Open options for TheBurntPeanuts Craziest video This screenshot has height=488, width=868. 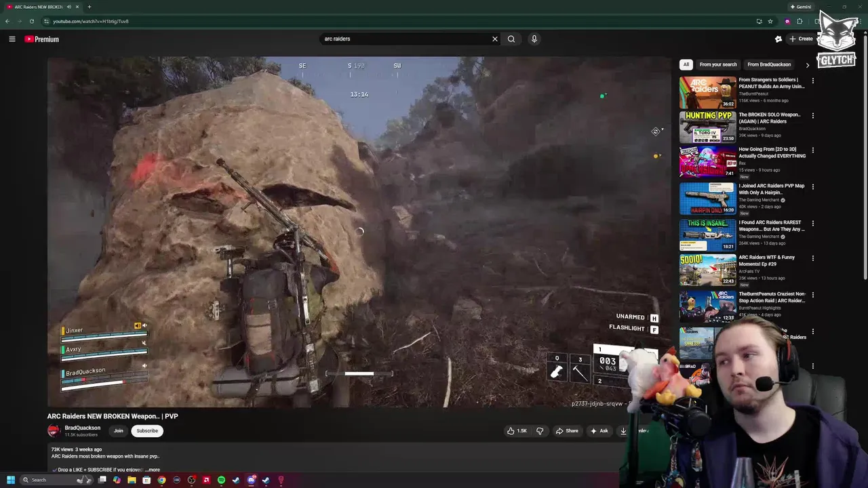click(813, 295)
